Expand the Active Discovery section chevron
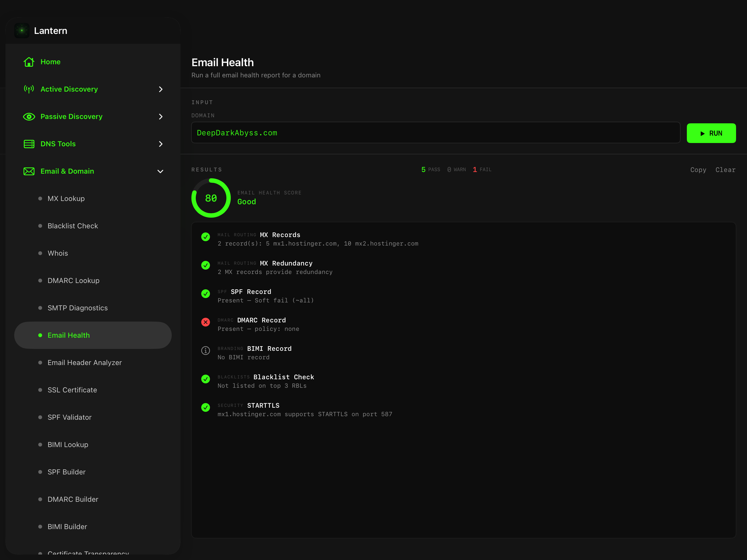Screen dimensions: 747x560 tap(161, 89)
